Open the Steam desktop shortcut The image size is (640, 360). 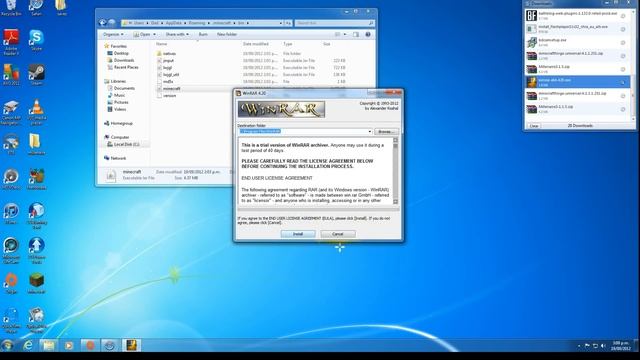36,74
